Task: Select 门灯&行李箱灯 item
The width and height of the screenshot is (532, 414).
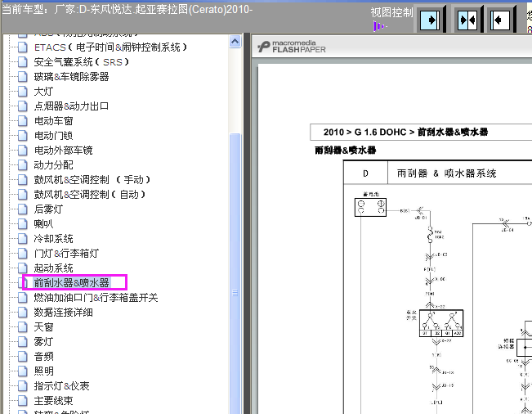Action: (x=66, y=254)
